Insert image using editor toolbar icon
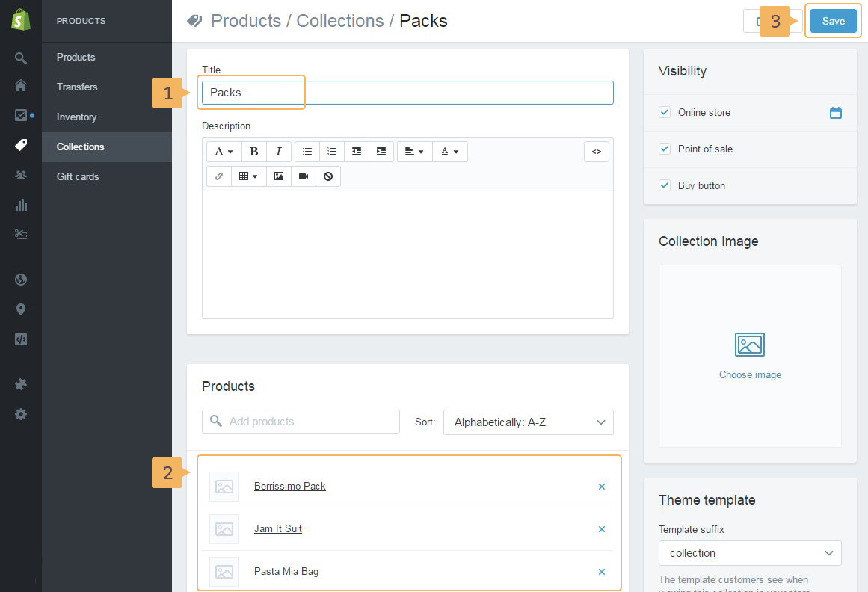Image resolution: width=868 pixels, height=592 pixels. (279, 176)
